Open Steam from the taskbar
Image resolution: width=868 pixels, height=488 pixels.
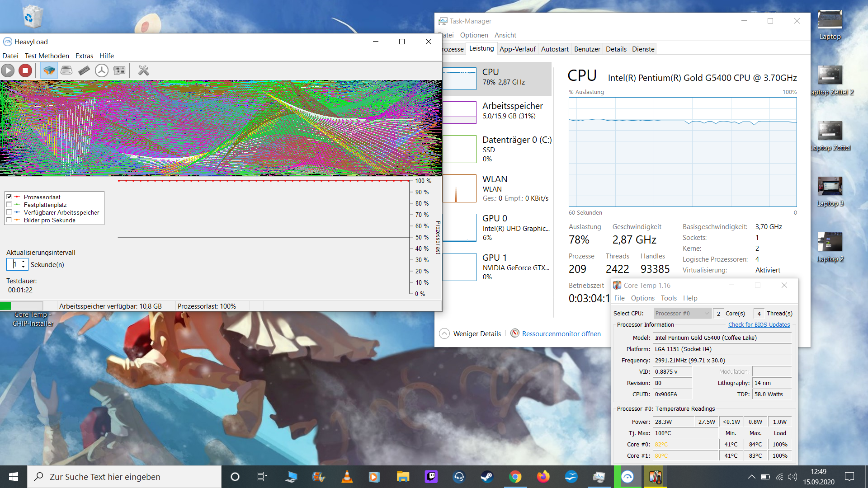click(487, 477)
